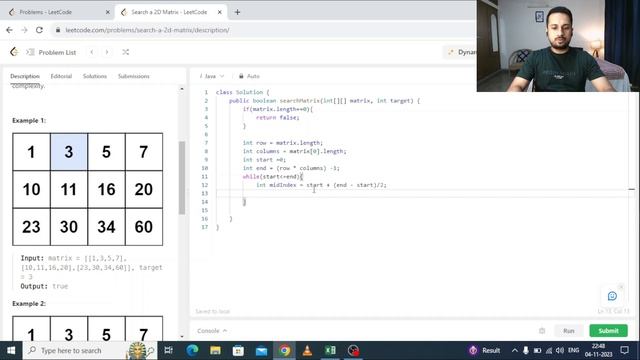Switch to Chrome on the taskbar
The height and width of the screenshot is (360, 640).
click(285, 351)
